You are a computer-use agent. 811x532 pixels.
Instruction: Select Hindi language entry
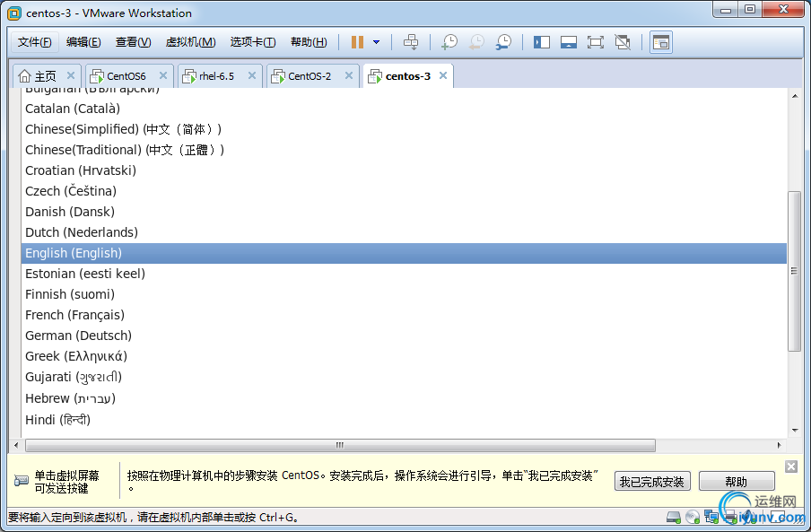click(x=404, y=420)
